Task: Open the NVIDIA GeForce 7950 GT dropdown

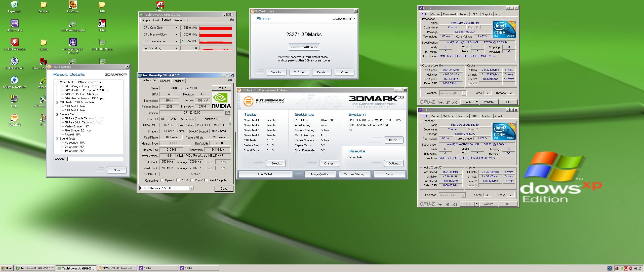Action: pyautogui.click(x=191, y=188)
